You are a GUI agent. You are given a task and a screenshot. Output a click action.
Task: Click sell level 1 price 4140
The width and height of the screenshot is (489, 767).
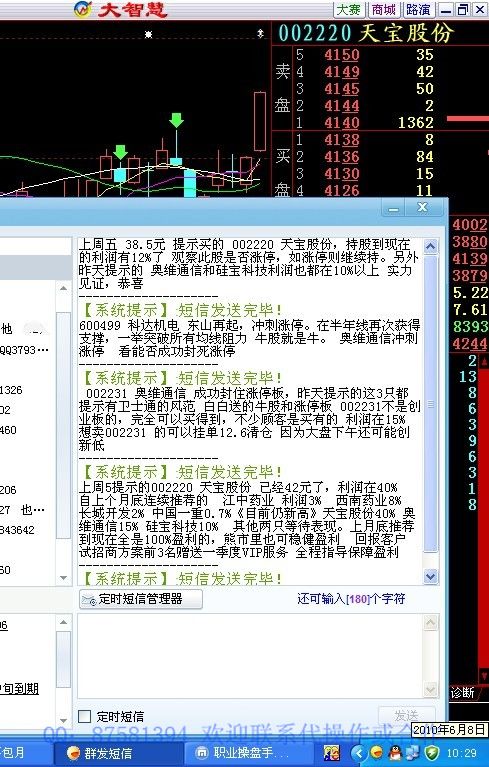click(342, 122)
